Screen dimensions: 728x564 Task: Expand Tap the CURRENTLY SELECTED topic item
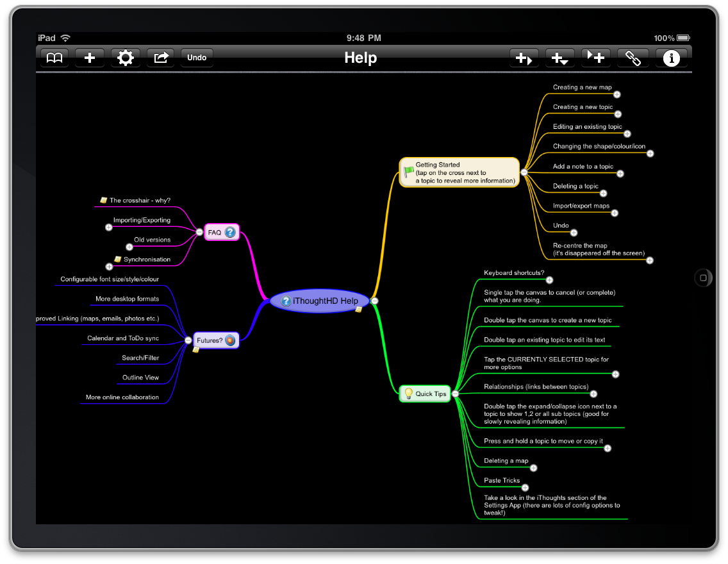616,374
